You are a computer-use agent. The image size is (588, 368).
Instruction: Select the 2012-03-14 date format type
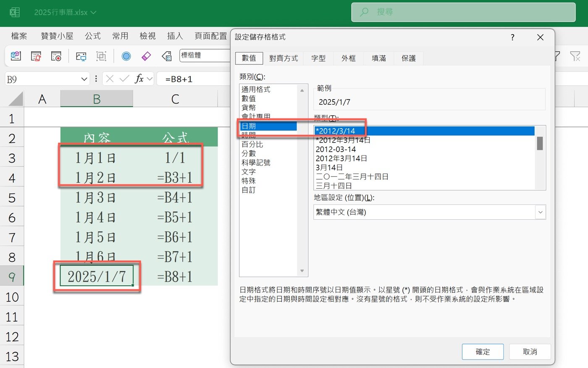336,149
